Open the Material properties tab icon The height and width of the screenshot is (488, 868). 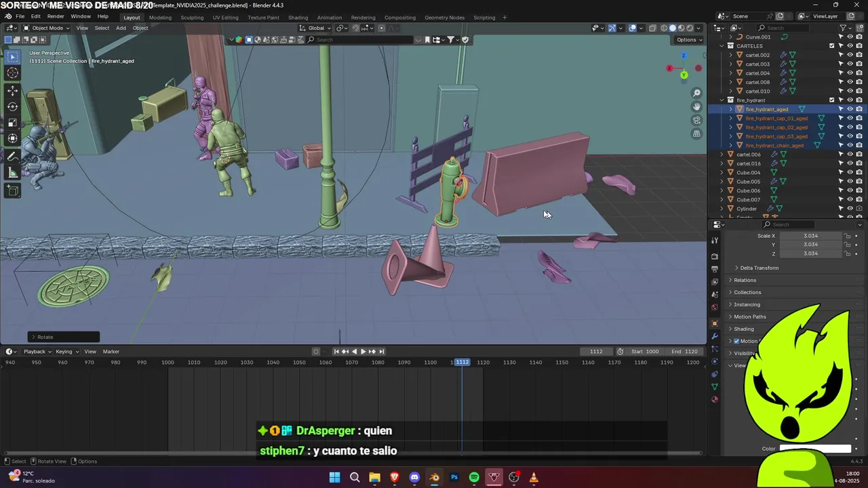[x=714, y=399]
